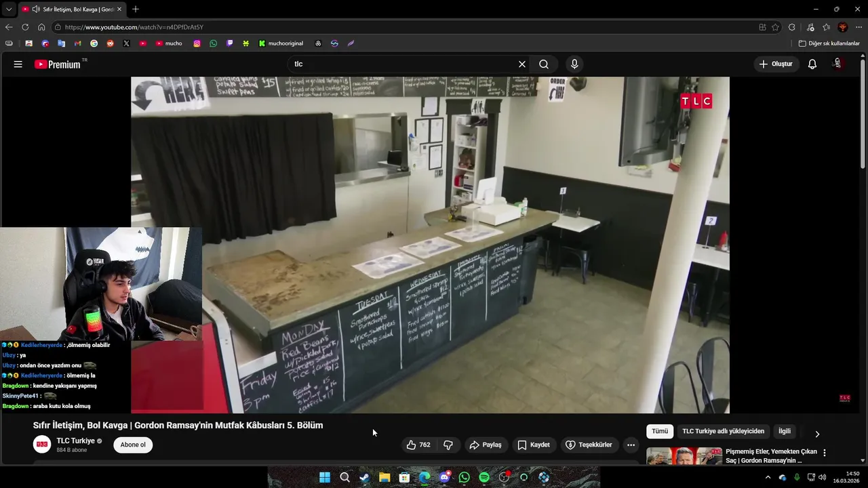Open the favorites list icon
The image size is (868, 488).
click(827, 27)
